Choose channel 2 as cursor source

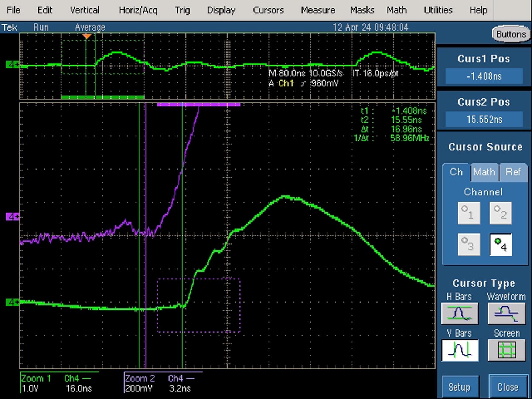click(x=501, y=213)
